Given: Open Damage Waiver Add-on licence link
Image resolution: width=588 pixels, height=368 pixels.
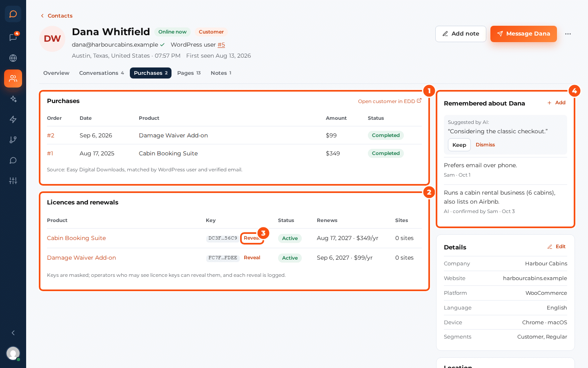Looking at the screenshot, I should tap(82, 258).
